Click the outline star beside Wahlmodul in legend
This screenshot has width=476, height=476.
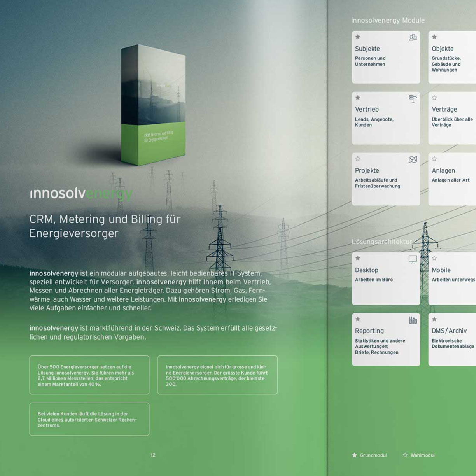[405, 455]
